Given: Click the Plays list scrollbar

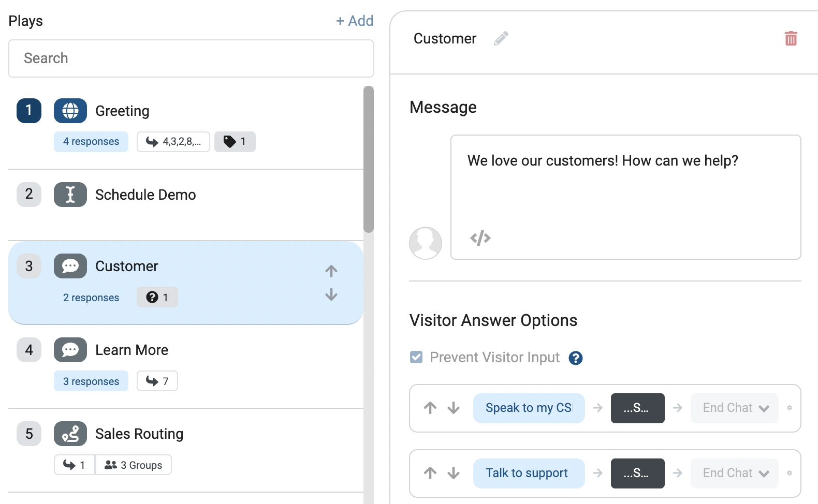Looking at the screenshot, I should tap(368, 159).
